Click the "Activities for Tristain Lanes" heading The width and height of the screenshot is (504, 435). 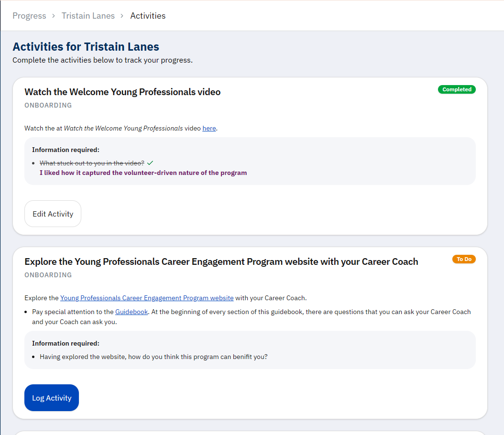[86, 47]
